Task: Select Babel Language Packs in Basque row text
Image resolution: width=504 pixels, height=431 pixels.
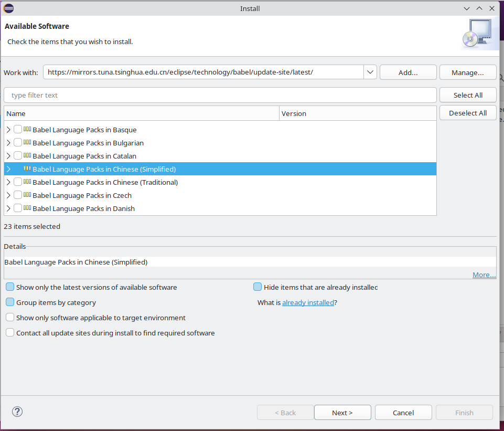Action: click(x=84, y=130)
